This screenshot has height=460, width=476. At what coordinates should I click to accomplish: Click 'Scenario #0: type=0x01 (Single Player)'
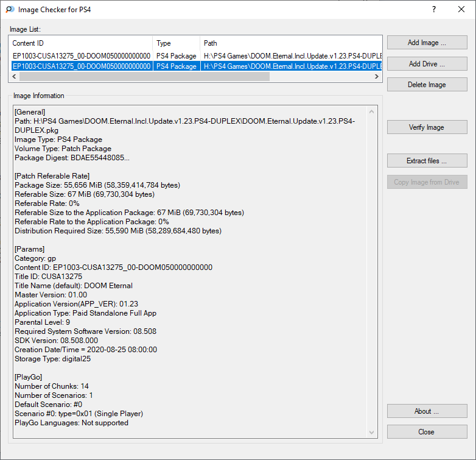point(79,414)
